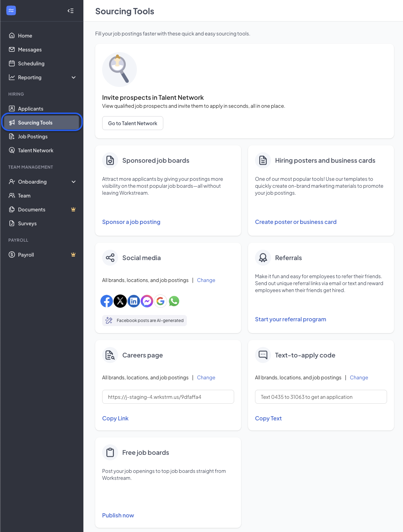Click the Facebook share icon
The width and height of the screenshot is (403, 532).
(x=107, y=301)
